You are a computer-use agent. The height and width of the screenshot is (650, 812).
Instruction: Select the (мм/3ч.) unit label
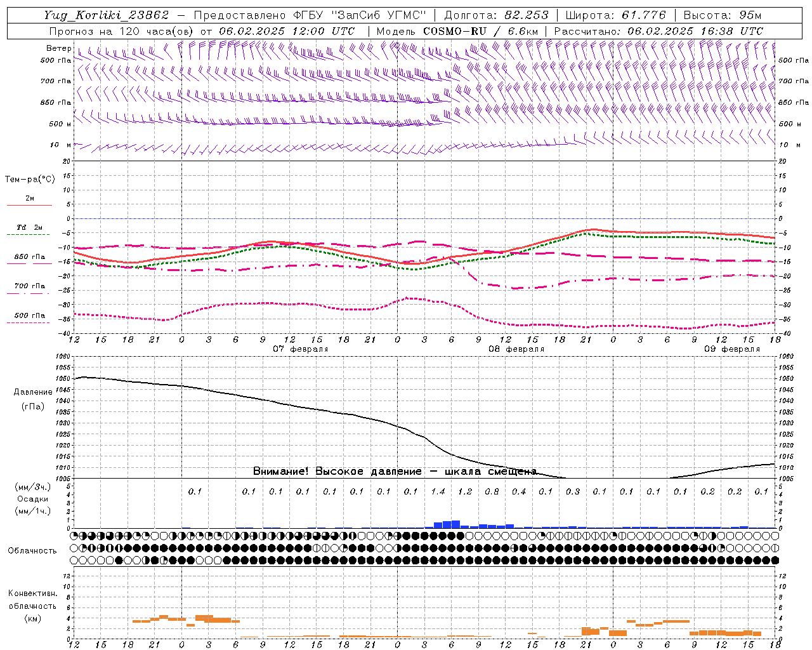pos(33,487)
